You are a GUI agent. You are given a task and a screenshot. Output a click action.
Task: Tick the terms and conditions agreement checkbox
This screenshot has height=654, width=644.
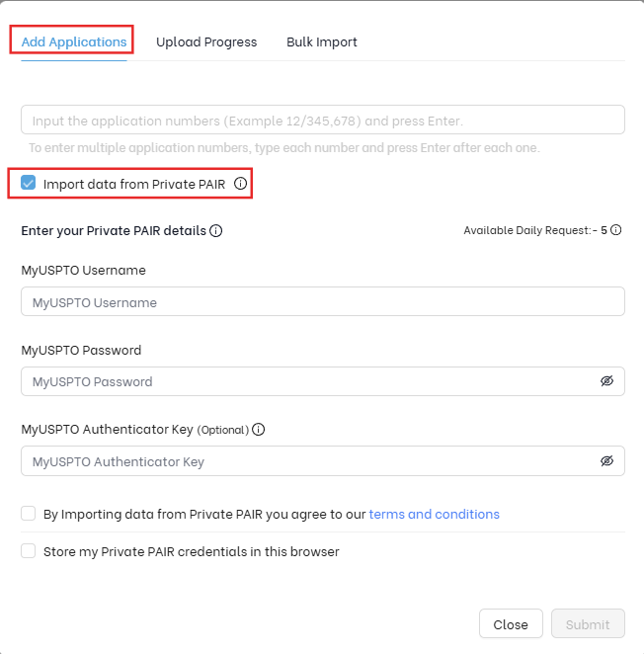(x=29, y=514)
